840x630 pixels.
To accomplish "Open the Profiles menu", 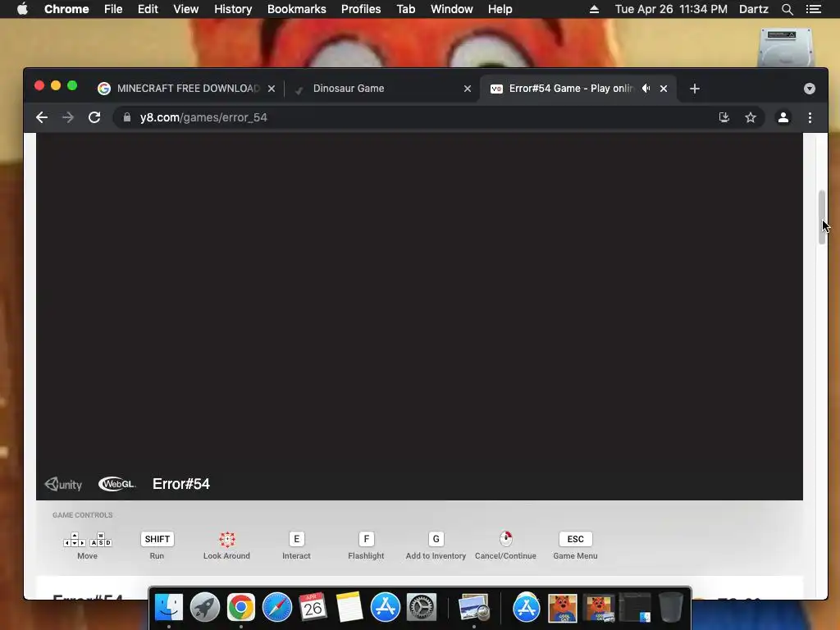I will click(x=361, y=9).
